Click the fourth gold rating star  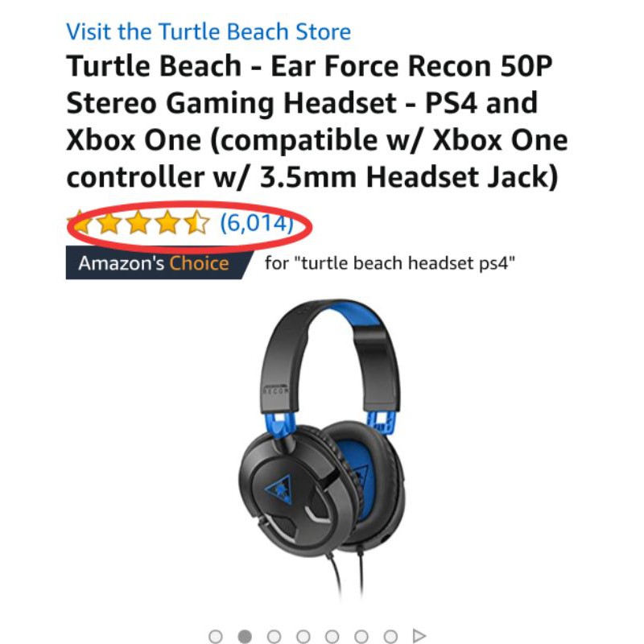point(167,222)
